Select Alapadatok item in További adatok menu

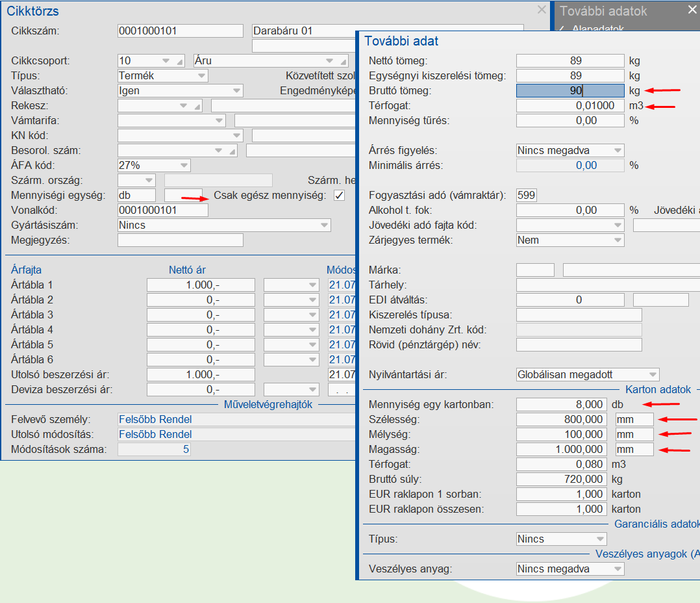click(x=597, y=29)
